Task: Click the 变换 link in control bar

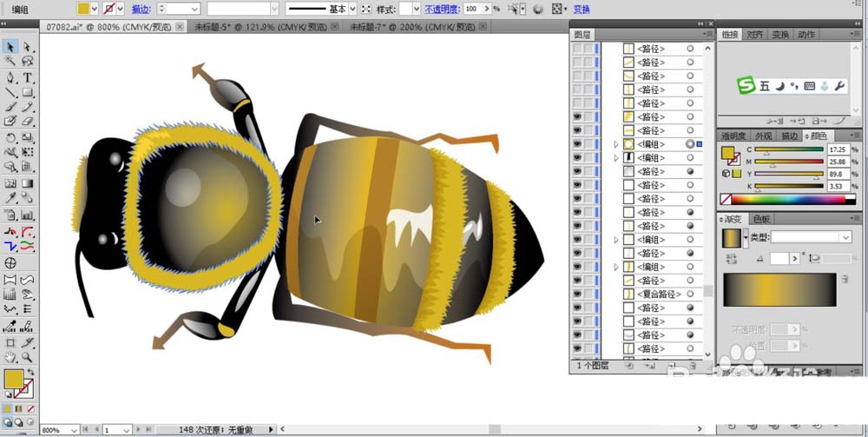Action: point(581,9)
